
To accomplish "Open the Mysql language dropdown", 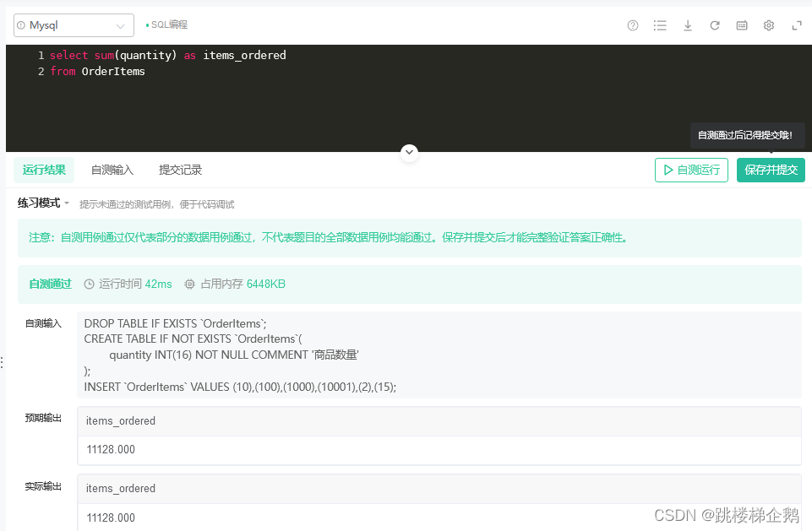I will pos(74,25).
